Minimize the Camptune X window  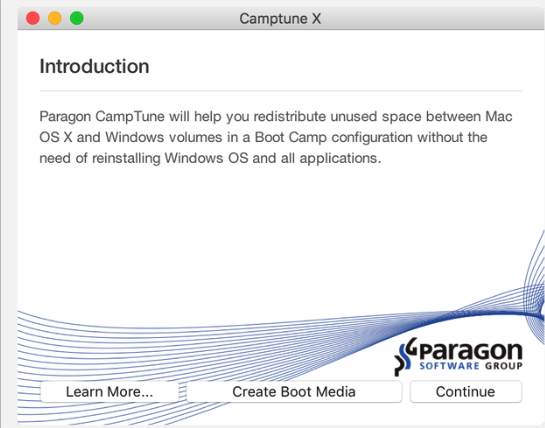pyautogui.click(x=55, y=18)
